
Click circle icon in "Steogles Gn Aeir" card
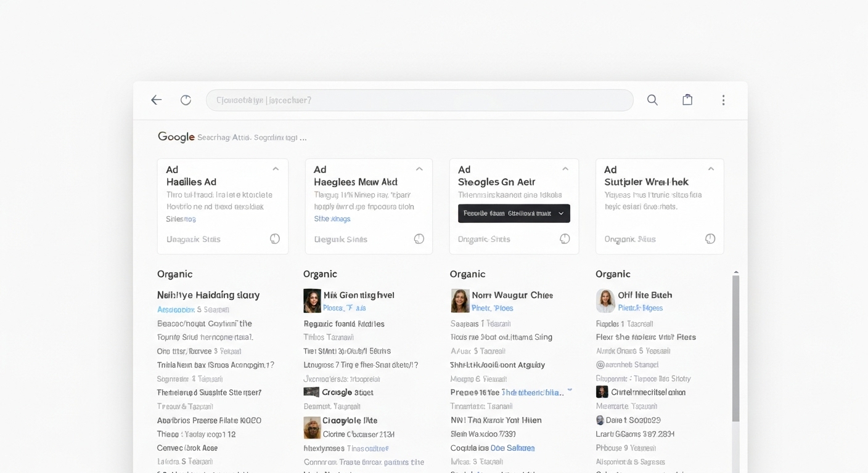click(565, 239)
